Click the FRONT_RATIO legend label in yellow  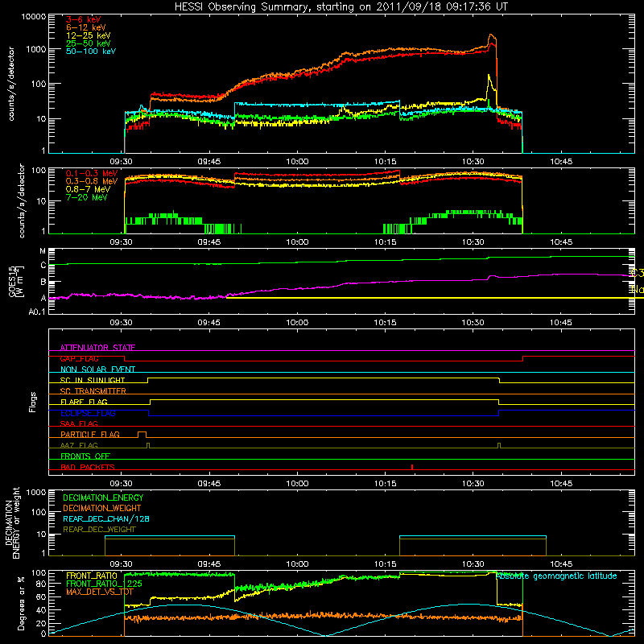(92, 576)
